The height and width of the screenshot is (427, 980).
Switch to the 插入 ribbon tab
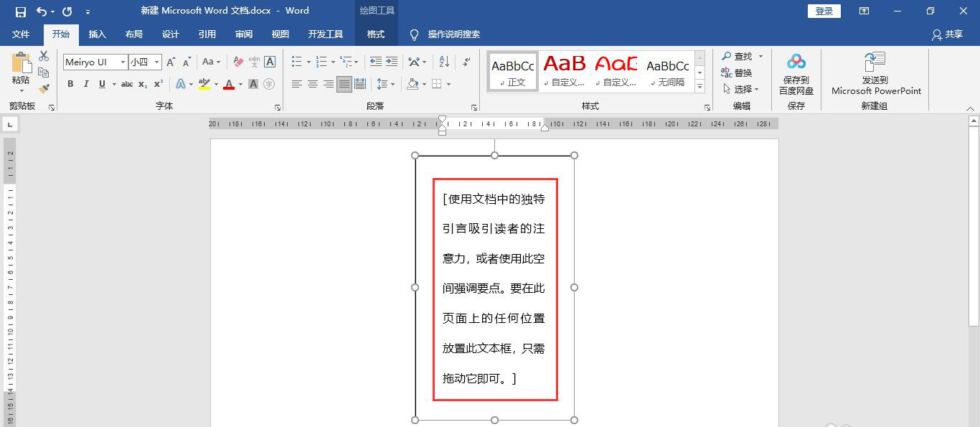pos(97,34)
